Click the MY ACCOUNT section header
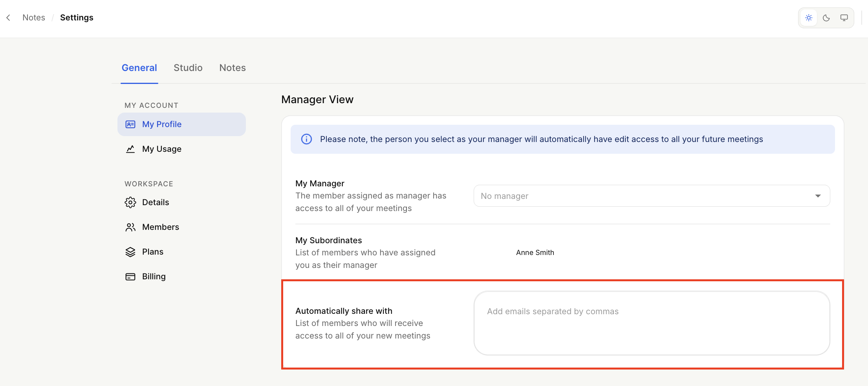Screen dimensions: 868x386 coord(151,106)
